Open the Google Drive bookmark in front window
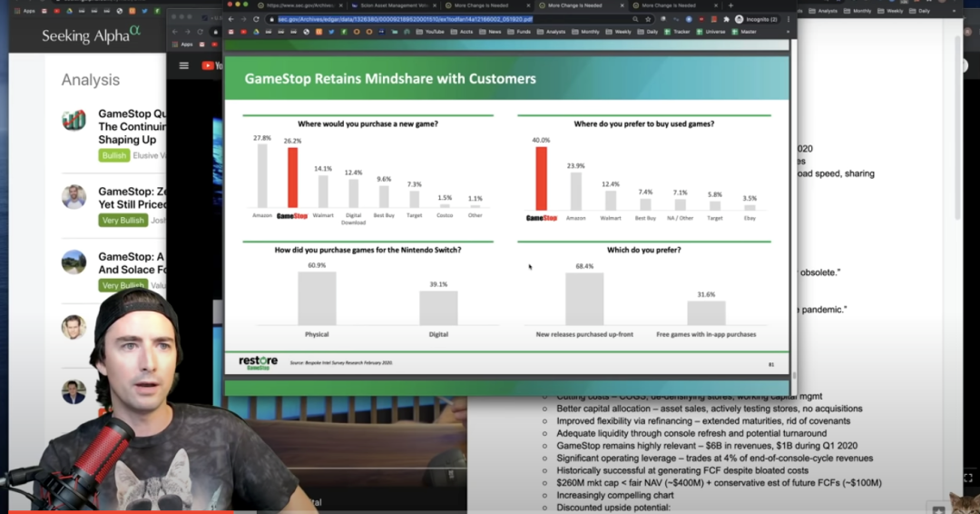Screen dimensions: 980x514 pos(256,32)
